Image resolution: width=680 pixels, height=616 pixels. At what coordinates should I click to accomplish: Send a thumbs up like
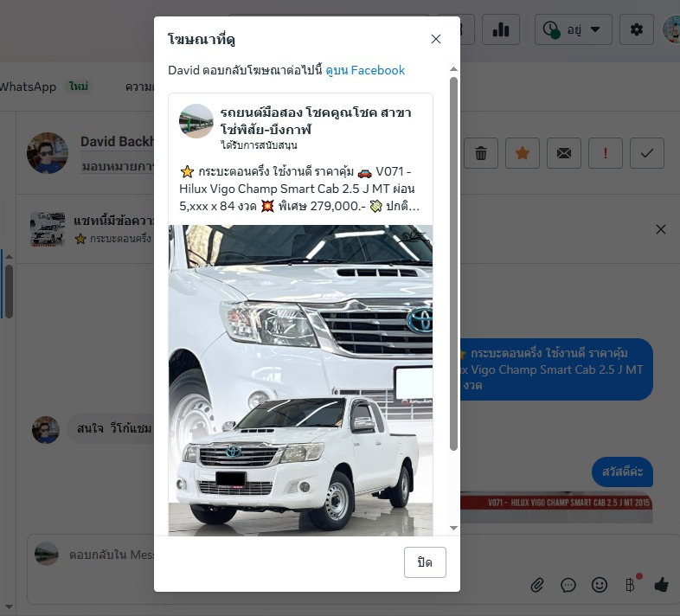(x=661, y=585)
